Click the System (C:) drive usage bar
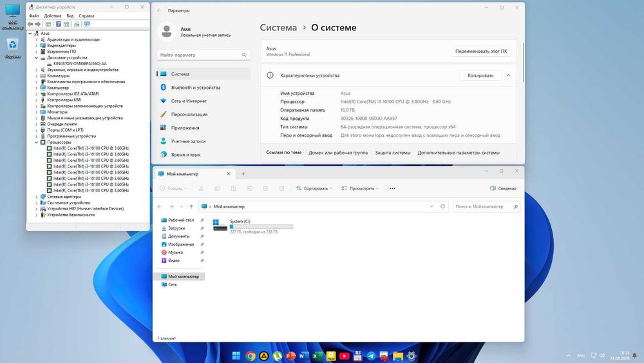 (261, 226)
